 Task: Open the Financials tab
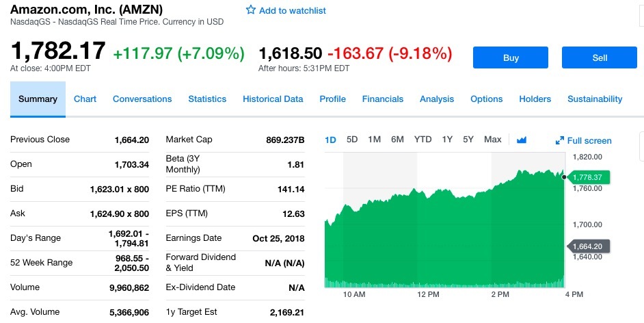tap(383, 99)
